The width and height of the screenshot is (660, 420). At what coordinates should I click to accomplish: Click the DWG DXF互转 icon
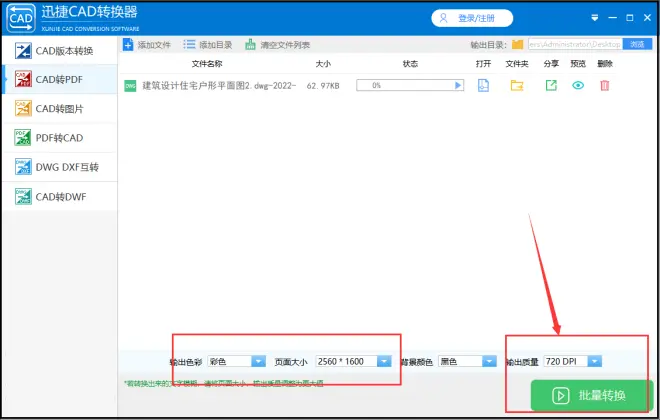[23, 167]
